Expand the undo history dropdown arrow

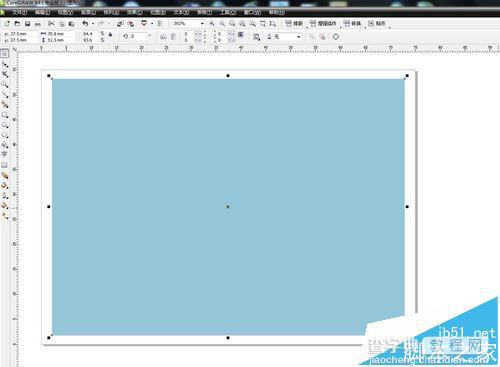pos(93,24)
